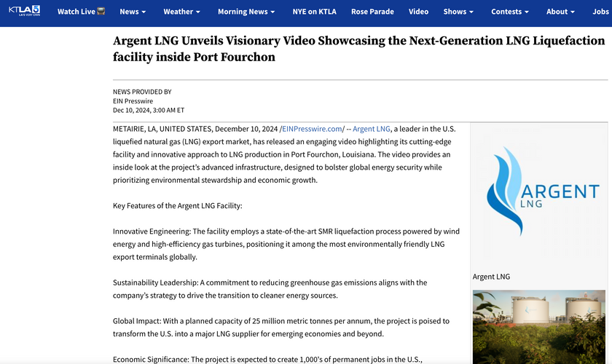612x364 pixels.
Task: Click the KTLA 5 logo
Action: point(24,12)
